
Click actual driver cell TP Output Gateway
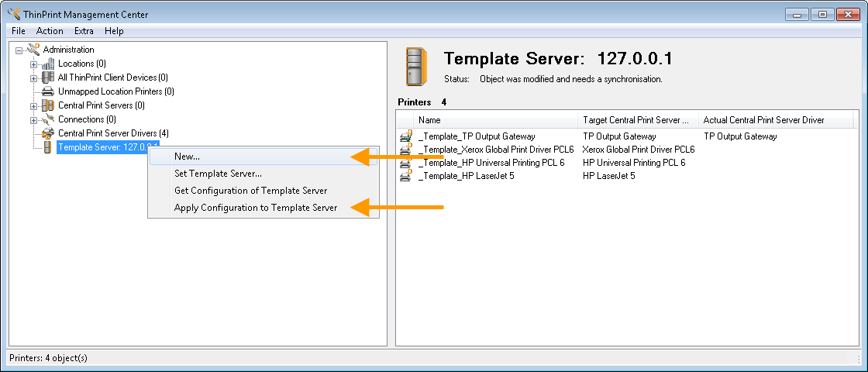740,136
